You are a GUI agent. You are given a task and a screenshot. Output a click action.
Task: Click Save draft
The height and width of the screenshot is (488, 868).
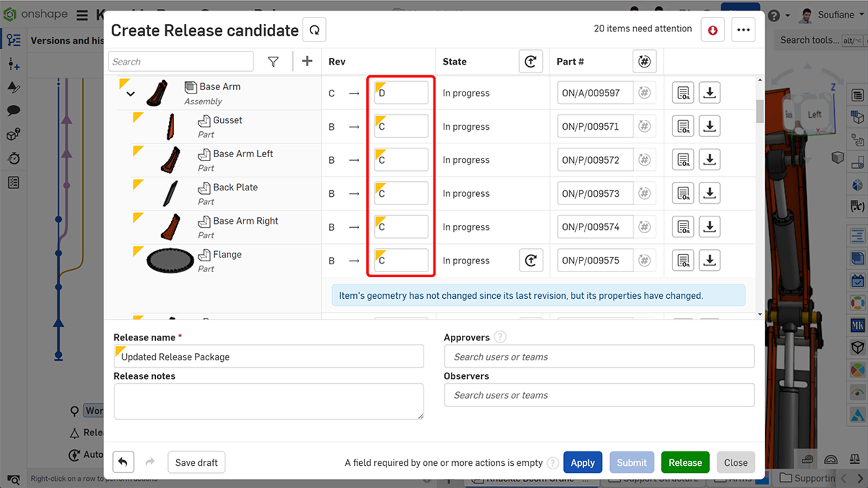(x=196, y=462)
